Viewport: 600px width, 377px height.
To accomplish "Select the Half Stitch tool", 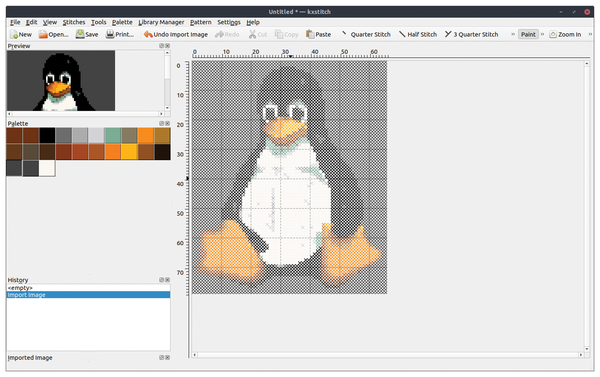I will (x=417, y=34).
